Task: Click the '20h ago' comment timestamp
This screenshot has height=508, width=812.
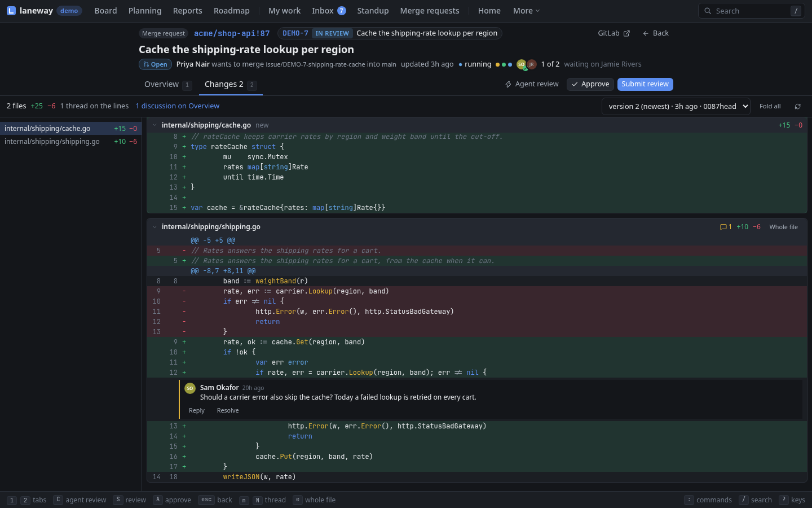Action: pyautogui.click(x=253, y=388)
